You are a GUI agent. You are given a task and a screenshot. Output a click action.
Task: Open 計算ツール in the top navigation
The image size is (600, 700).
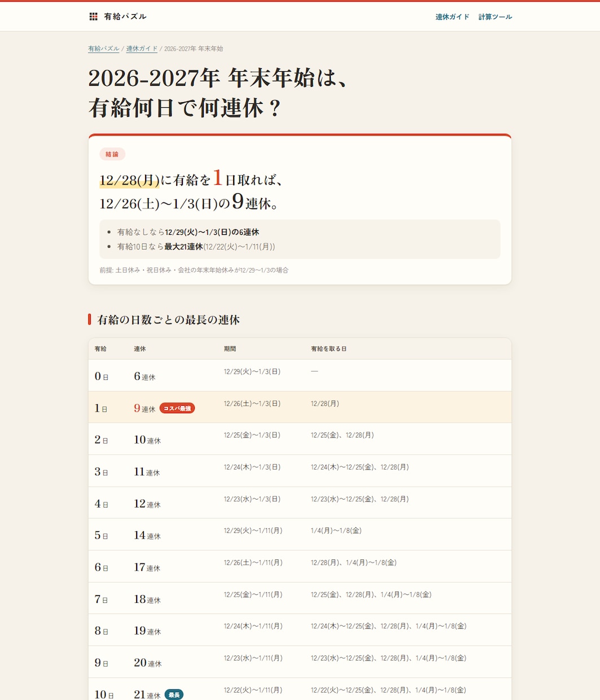496,17
